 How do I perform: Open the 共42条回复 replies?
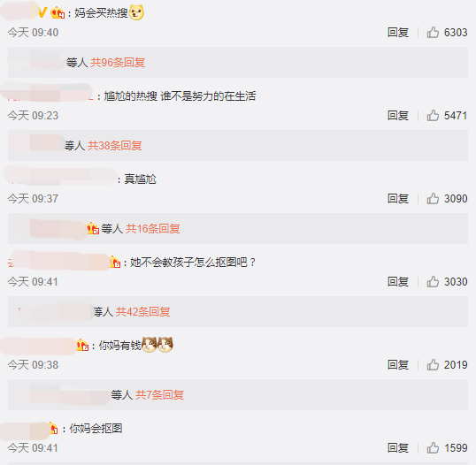point(142,312)
